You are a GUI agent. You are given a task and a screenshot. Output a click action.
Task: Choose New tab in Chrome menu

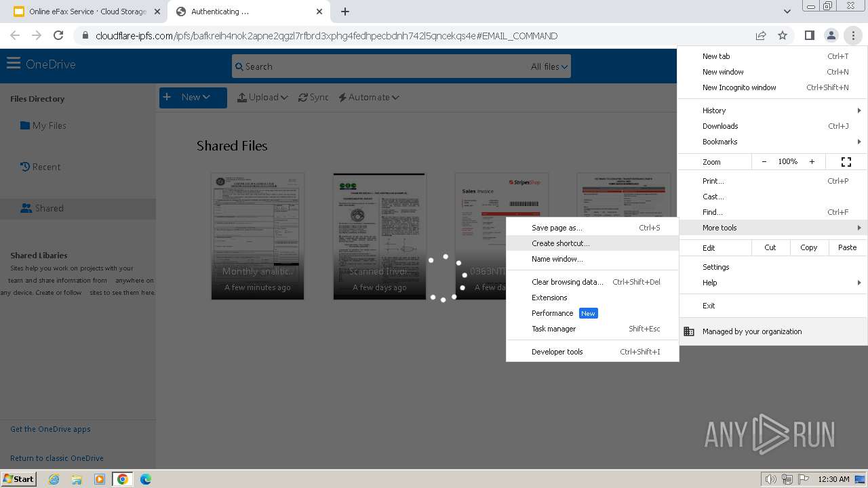[772, 56]
